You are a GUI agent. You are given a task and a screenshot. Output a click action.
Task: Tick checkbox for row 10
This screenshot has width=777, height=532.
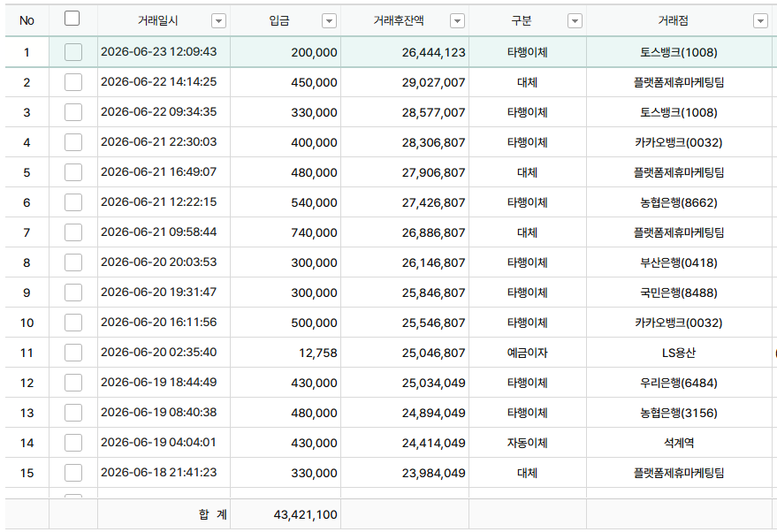[x=73, y=323]
